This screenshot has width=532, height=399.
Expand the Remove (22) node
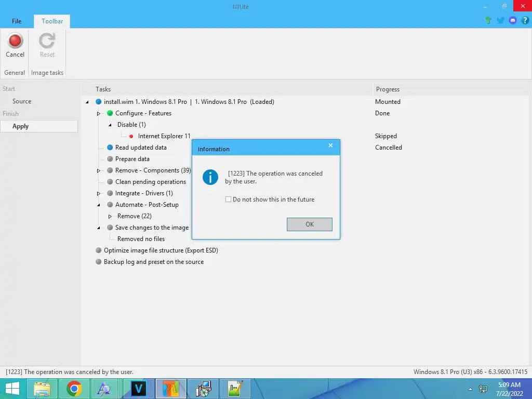click(110, 216)
